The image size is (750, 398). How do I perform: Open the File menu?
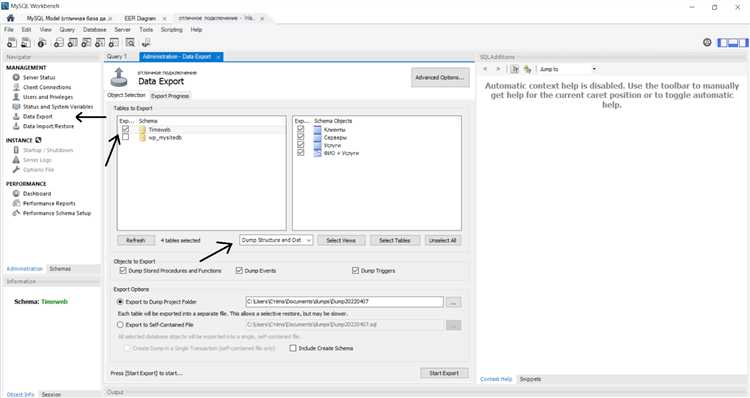pos(9,30)
